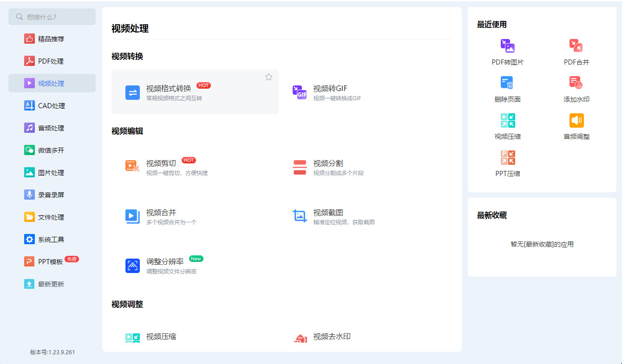Viewport: 622px width, 364px height.
Task: Click the 版本号:1.23.9.261 version text
Action: pyautogui.click(x=52, y=352)
